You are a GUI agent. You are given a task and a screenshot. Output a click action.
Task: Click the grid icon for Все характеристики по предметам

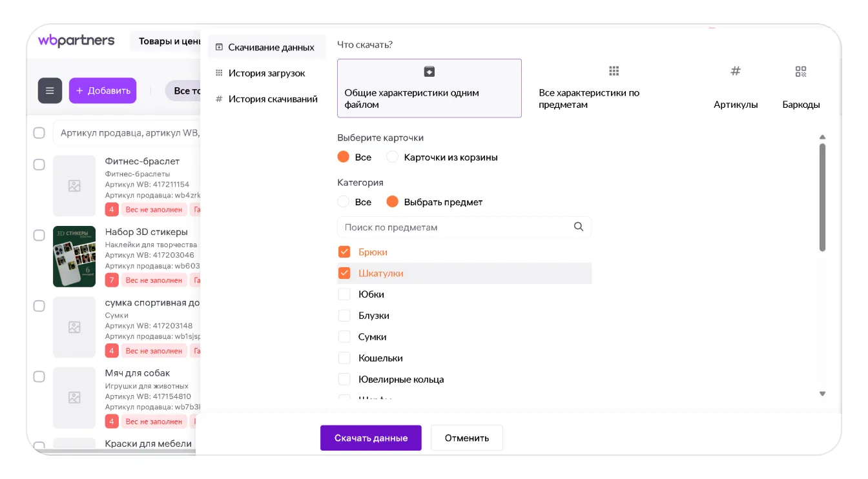[614, 71]
